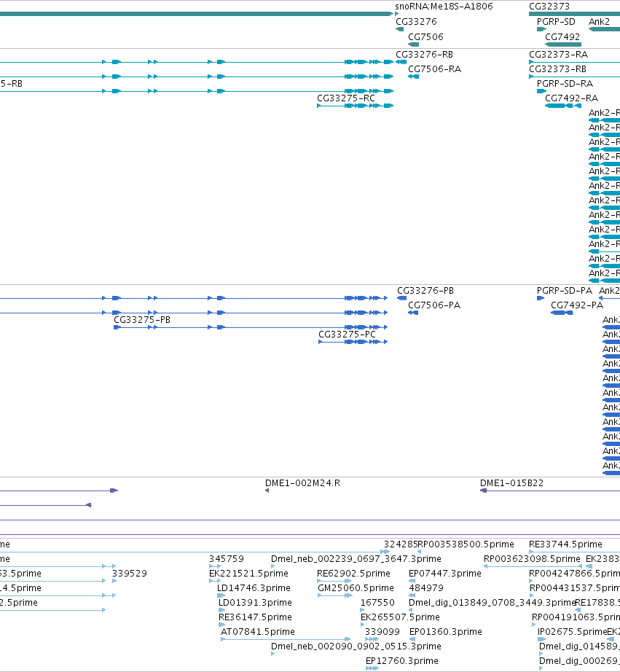Select EST IP02675.5prime
620x672 pixels.
pyautogui.click(x=572, y=632)
